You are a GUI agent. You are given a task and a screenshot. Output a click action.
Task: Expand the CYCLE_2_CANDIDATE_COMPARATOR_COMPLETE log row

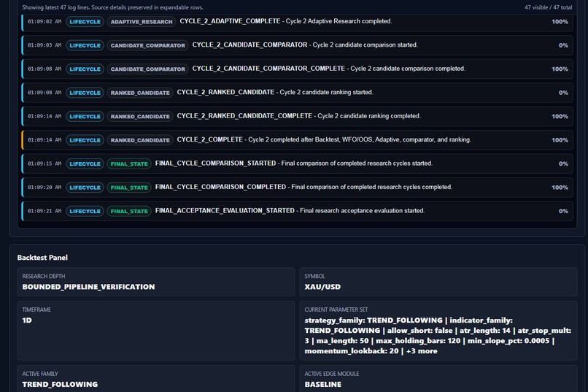pyautogui.click(x=298, y=69)
